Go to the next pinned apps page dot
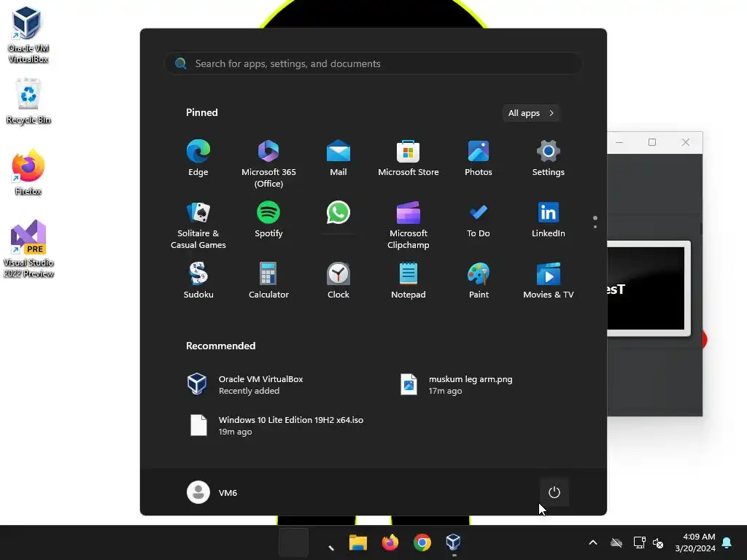Image resolution: width=747 pixels, height=560 pixels. pos(595,227)
